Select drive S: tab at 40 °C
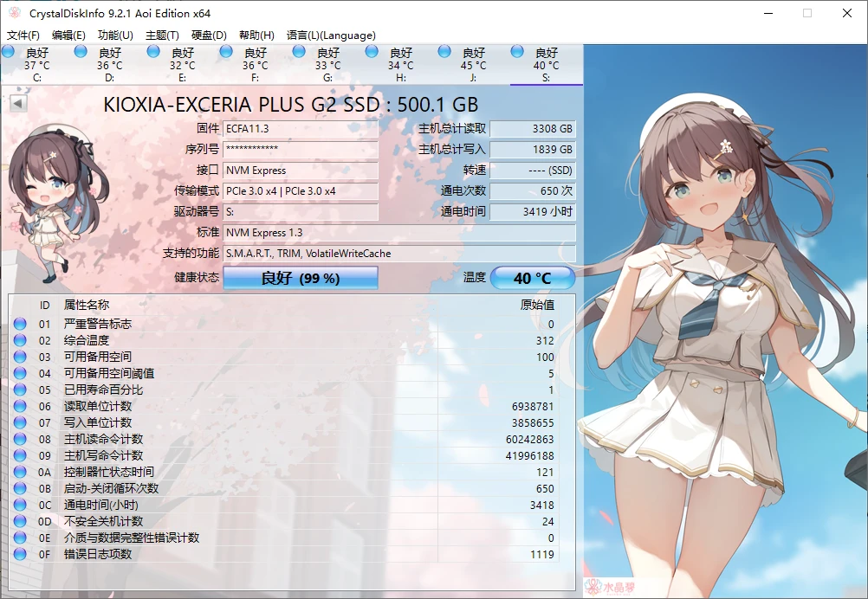This screenshot has width=868, height=599. [547, 65]
